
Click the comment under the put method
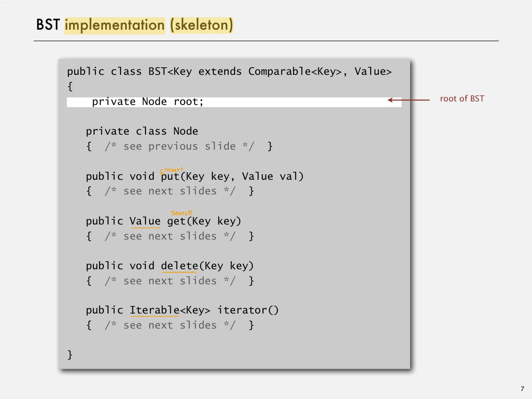pyautogui.click(x=170, y=191)
